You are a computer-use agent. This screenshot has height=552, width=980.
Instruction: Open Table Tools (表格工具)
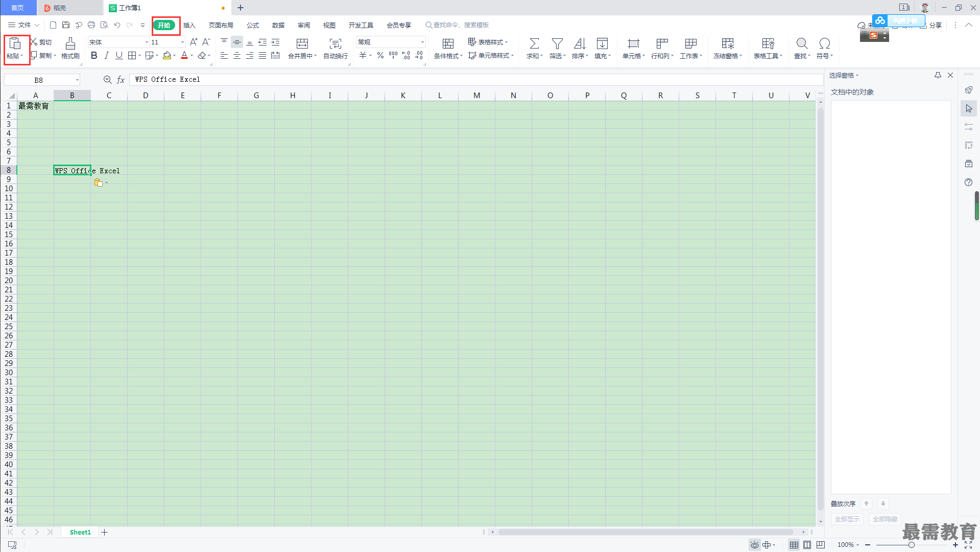click(x=768, y=49)
